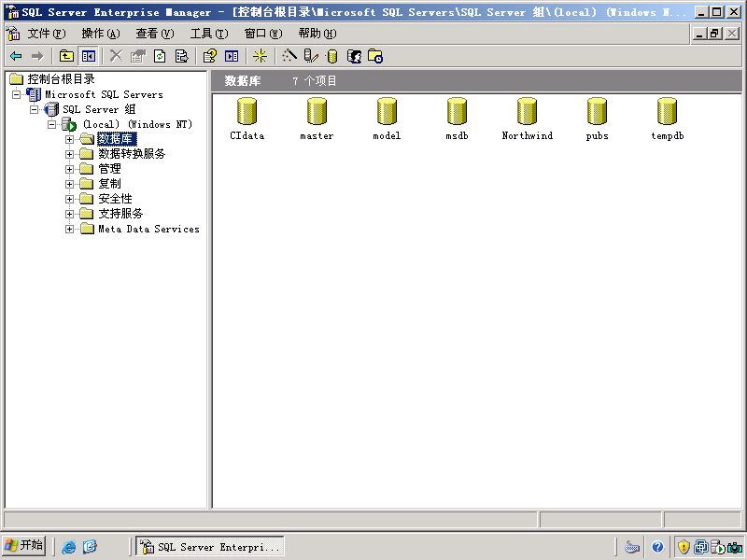
Task: Select (local) (Windows NT) server label
Action: (137, 124)
